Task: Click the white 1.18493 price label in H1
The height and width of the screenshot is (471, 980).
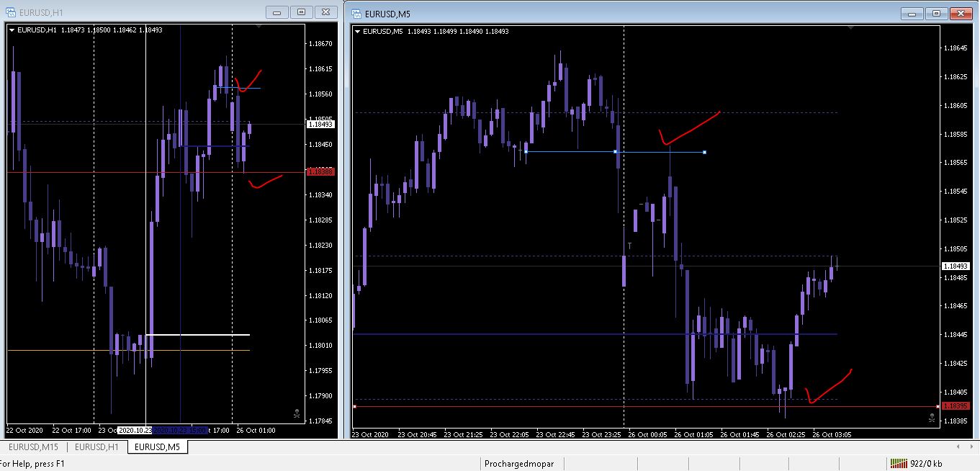Action: 320,125
